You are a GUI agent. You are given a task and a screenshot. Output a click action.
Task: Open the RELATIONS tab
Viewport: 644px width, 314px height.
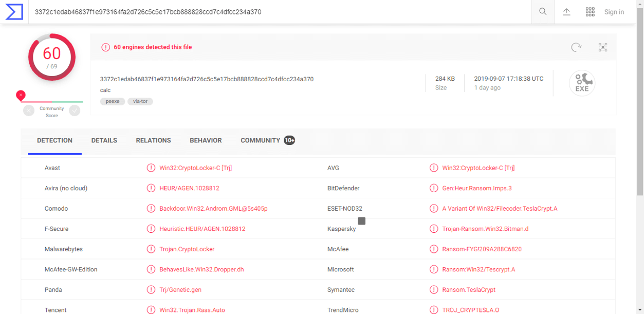[x=153, y=140]
